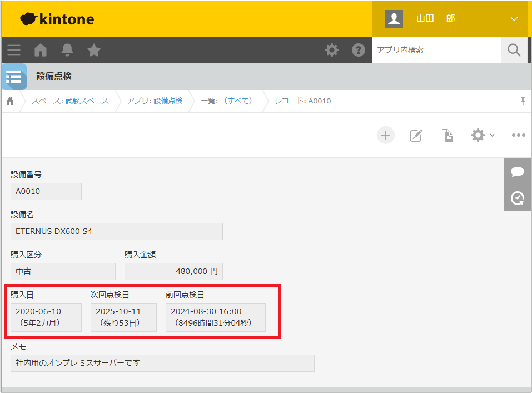Expand the app settings gear dropdown
Viewport: 532px width, 393px height.
(x=482, y=135)
